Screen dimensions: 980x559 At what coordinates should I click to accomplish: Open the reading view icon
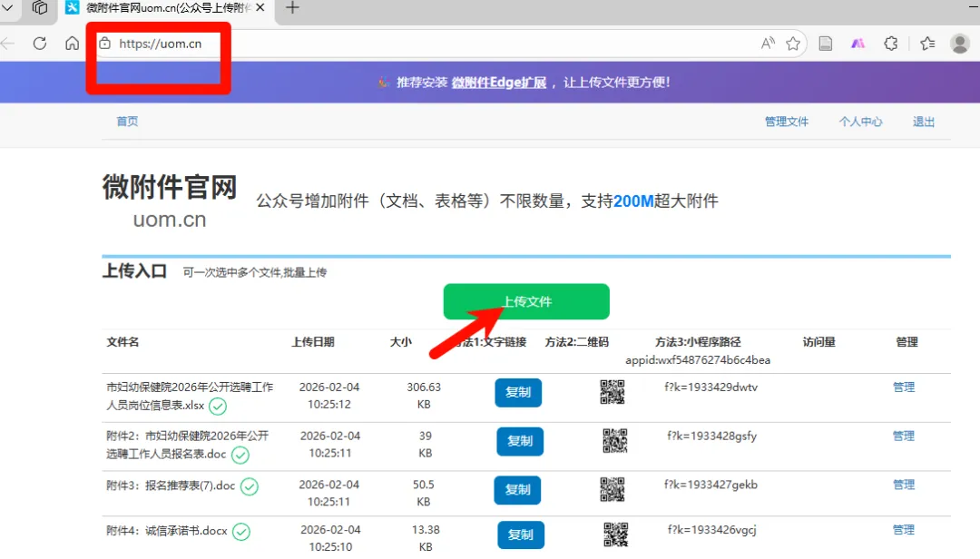click(826, 44)
